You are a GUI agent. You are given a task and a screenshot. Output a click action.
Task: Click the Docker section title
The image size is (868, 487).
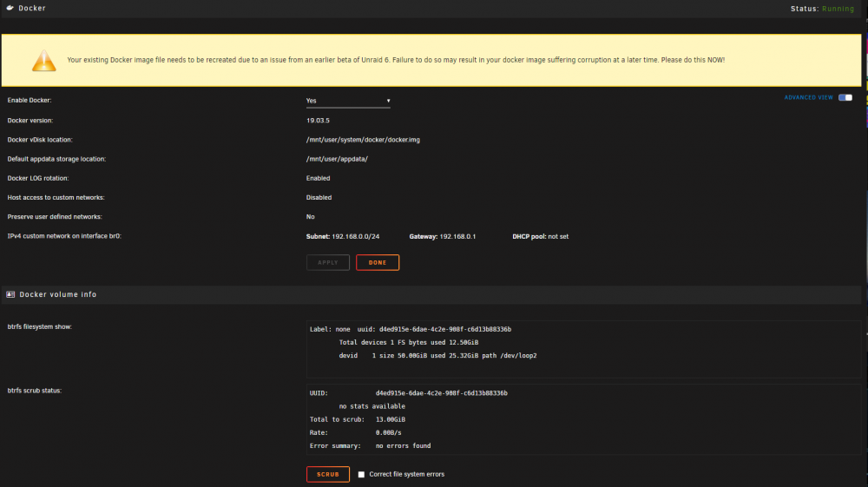click(32, 9)
